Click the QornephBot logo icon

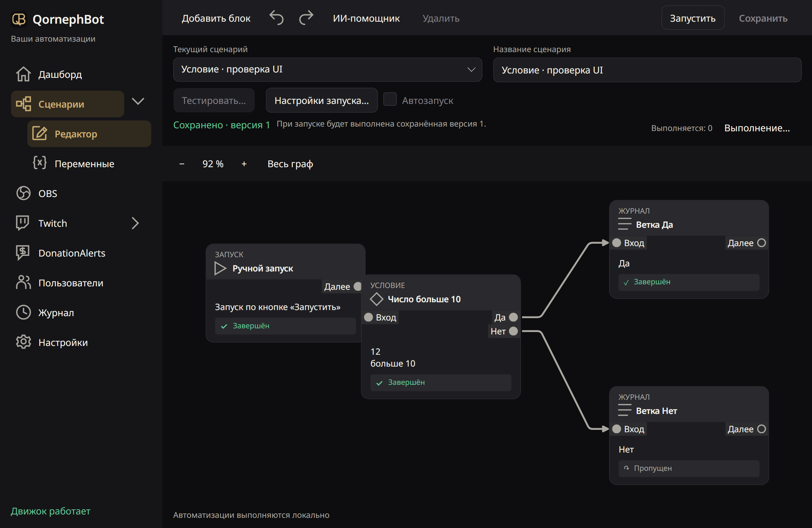tap(19, 19)
